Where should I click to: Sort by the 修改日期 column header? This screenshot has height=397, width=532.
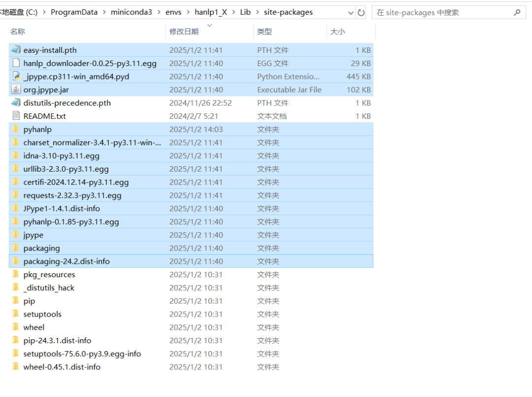pyautogui.click(x=184, y=32)
